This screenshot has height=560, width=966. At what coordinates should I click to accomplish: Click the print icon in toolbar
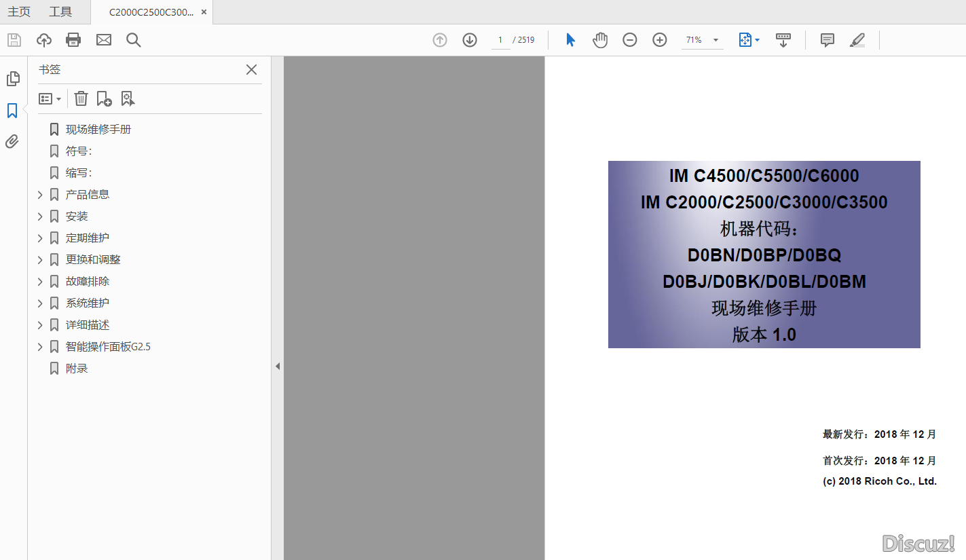[73, 40]
